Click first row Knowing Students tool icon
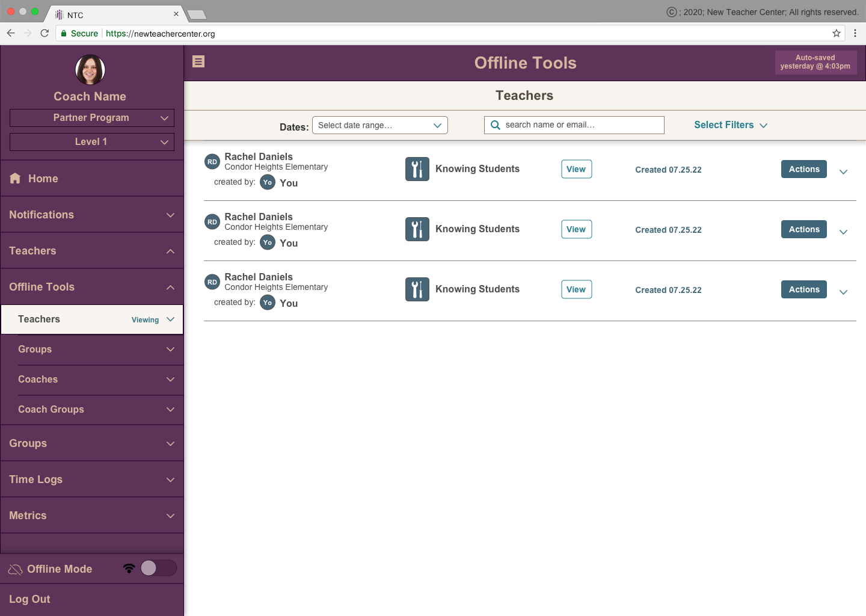The height and width of the screenshot is (616, 866). coord(417,169)
